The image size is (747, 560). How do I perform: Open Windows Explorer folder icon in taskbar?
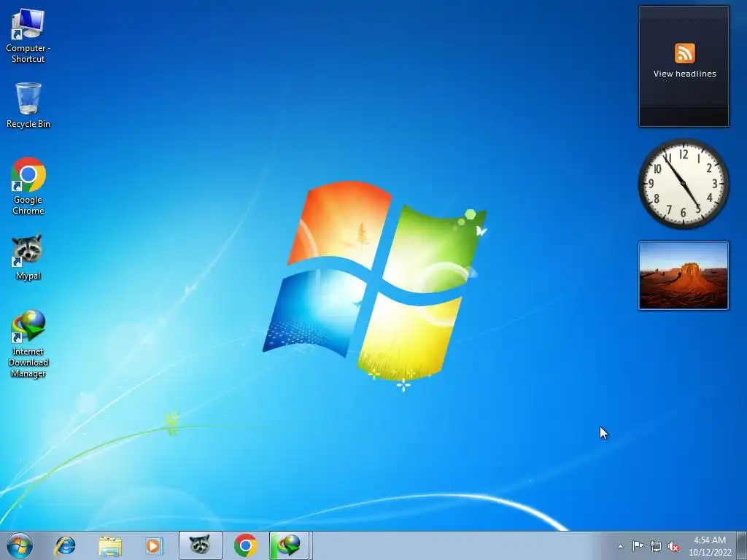110,545
